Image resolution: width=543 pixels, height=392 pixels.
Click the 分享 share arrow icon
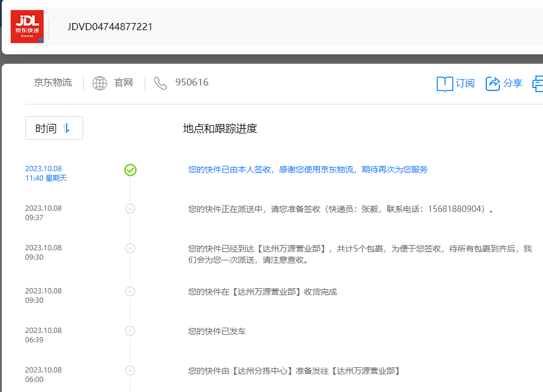pos(493,83)
